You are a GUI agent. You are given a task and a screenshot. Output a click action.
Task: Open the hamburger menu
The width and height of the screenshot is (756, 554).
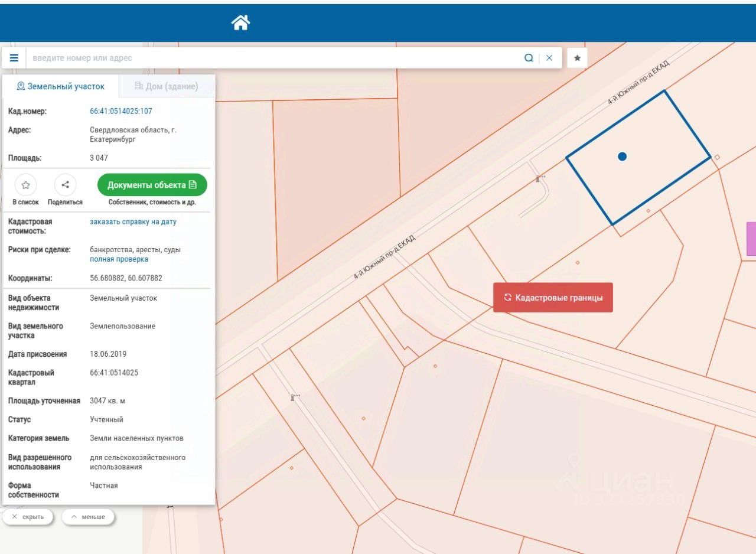14,58
